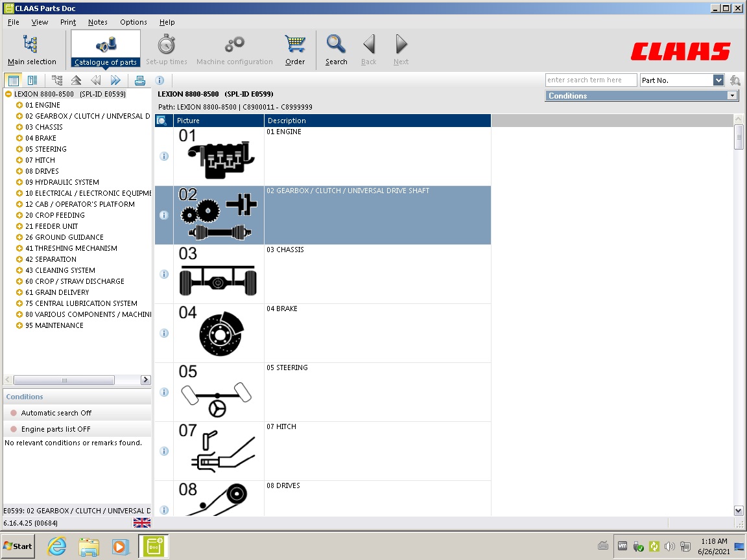Open the Notes menu

(x=97, y=22)
